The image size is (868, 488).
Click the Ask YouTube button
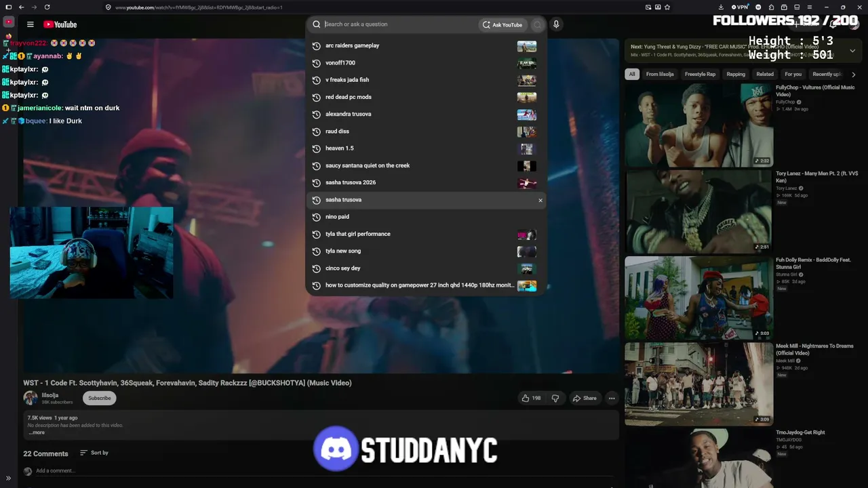click(x=502, y=25)
